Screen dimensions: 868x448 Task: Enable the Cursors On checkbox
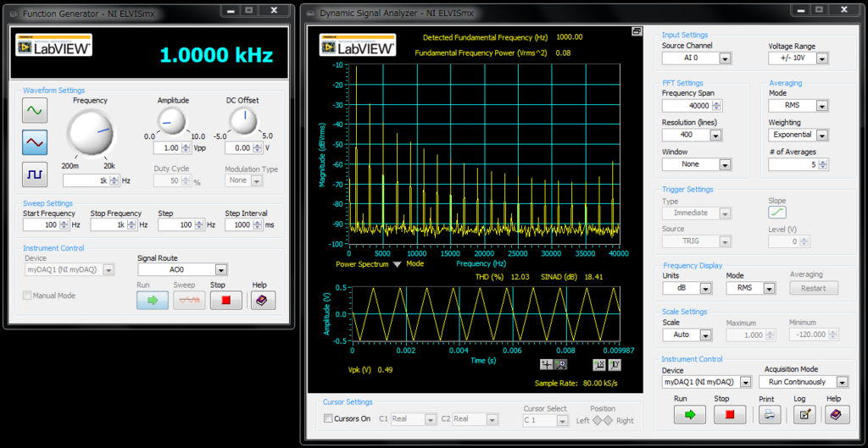point(328,418)
